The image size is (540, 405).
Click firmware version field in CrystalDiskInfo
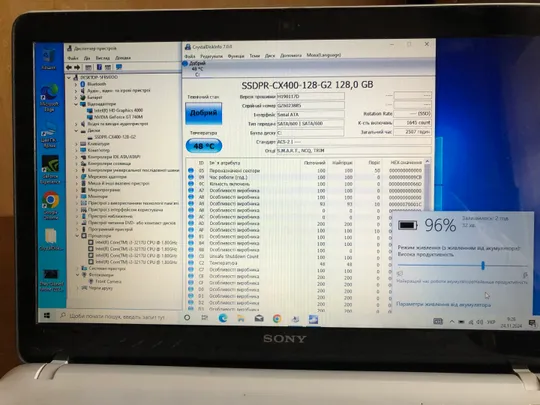pos(310,96)
